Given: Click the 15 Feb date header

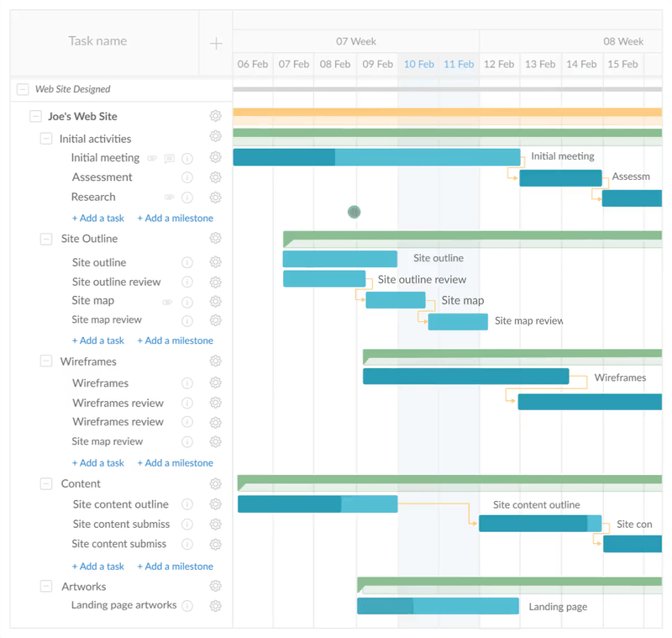Looking at the screenshot, I should tap(622, 65).
